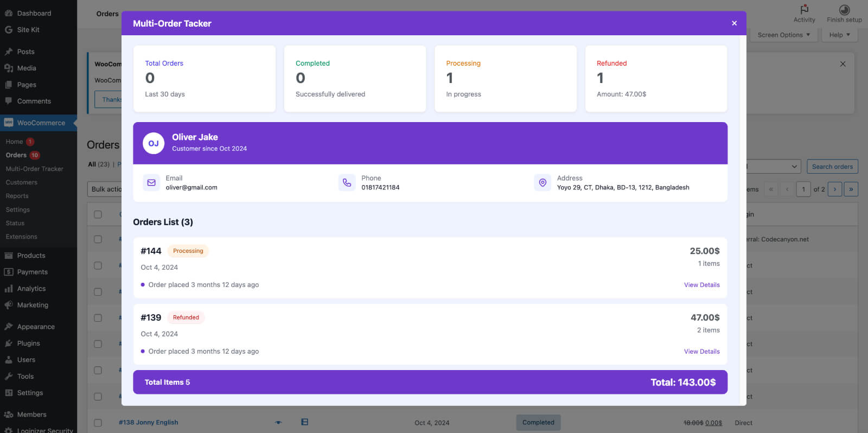Viewport: 868px width, 433px height.
Task: Open Comments menu in sidebar
Action: pos(34,101)
